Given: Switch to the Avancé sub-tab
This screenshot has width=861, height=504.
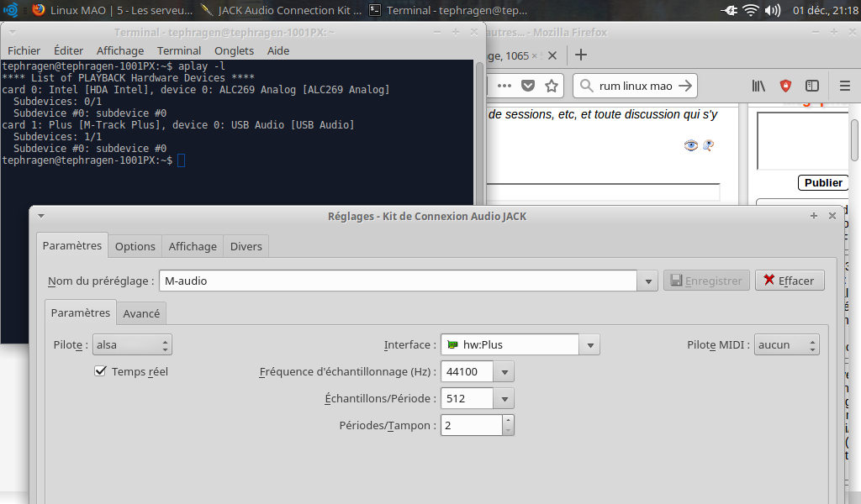Looking at the screenshot, I should (141, 313).
